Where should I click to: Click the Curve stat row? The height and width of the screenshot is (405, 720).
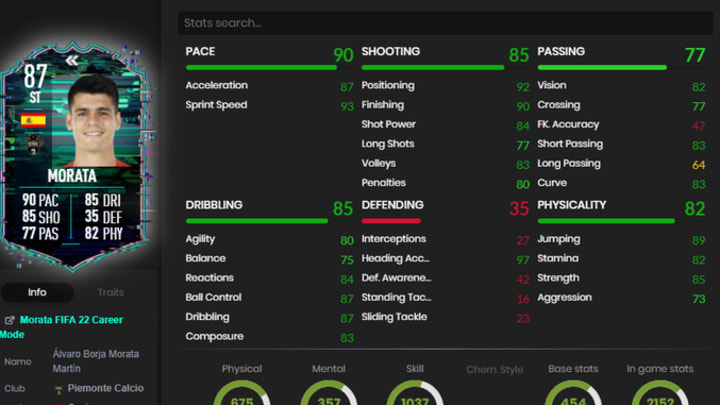point(621,183)
